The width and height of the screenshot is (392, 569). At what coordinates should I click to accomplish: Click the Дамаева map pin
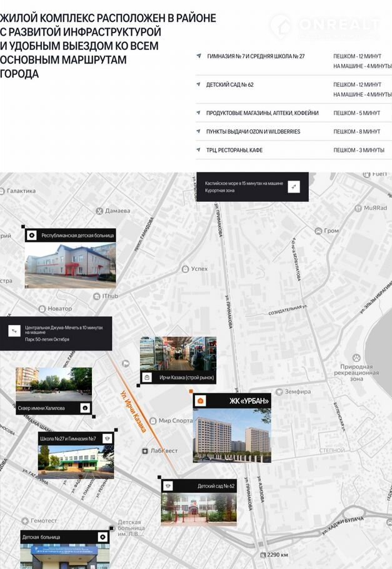[98, 211]
